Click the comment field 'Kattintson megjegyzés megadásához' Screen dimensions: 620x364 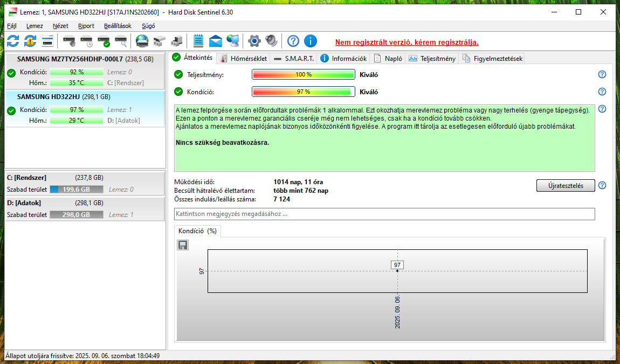(384, 214)
